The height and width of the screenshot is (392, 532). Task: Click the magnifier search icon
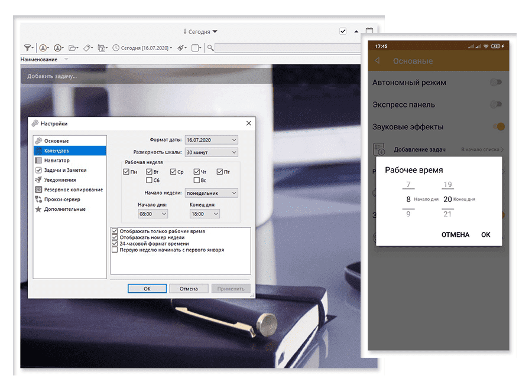click(210, 48)
